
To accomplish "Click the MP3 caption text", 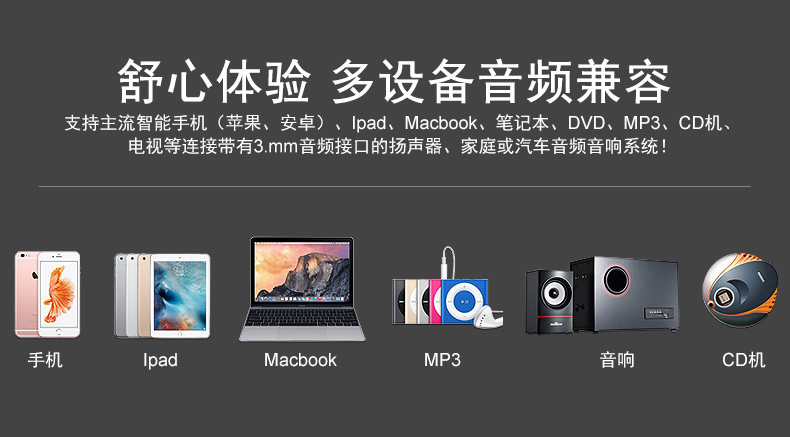I will pos(442,360).
